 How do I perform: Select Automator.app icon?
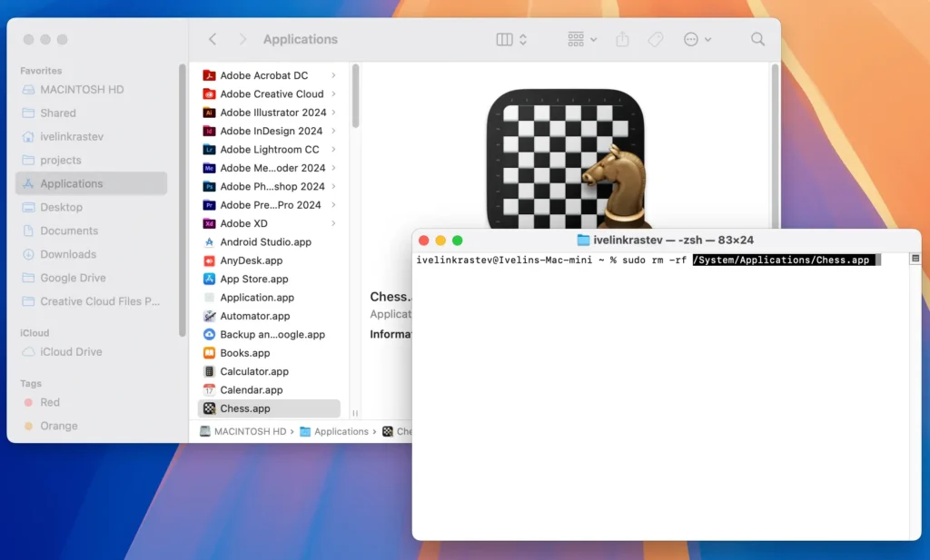tap(209, 316)
